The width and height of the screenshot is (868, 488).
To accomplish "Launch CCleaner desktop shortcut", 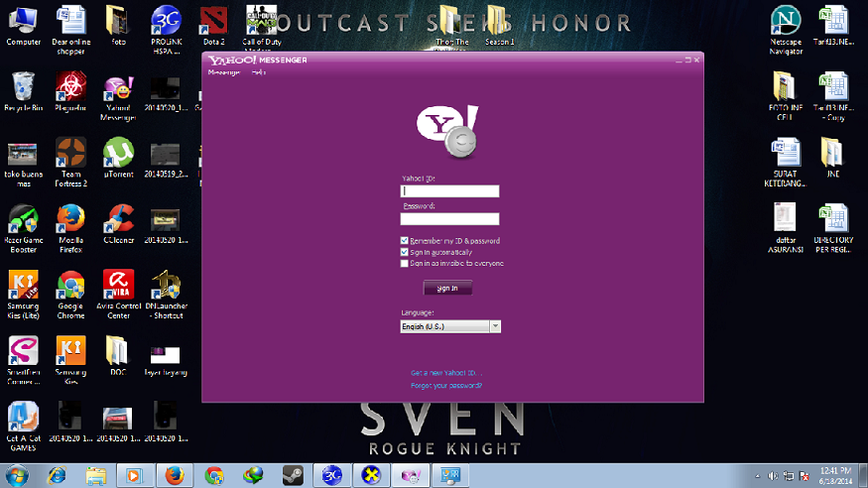I will (x=118, y=224).
